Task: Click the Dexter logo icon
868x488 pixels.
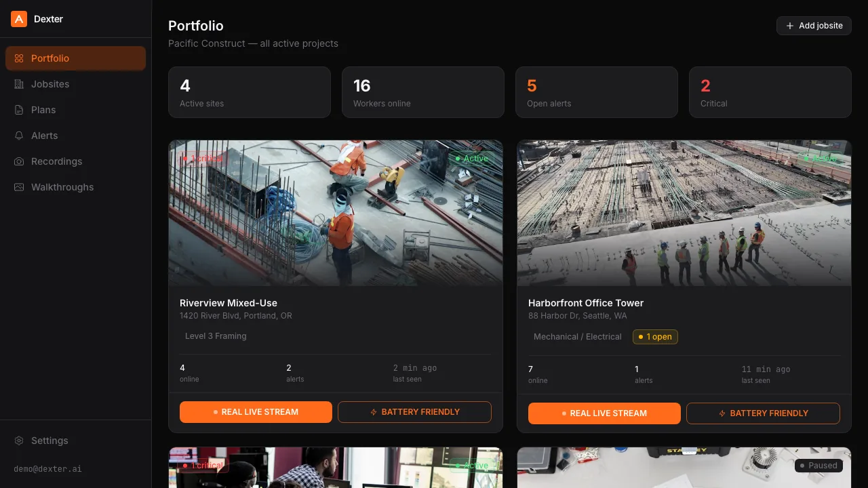Action: tap(19, 19)
